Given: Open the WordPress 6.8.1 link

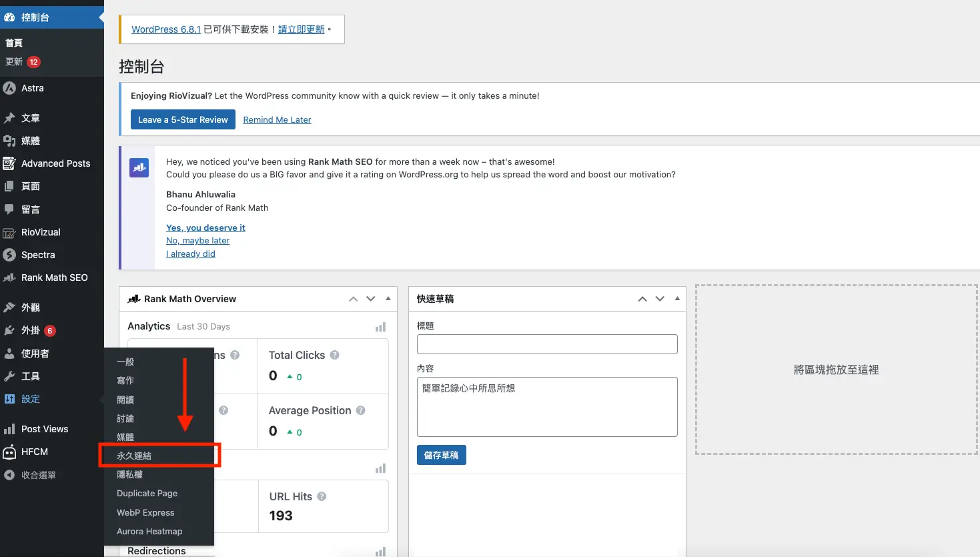Looking at the screenshot, I should [x=166, y=29].
